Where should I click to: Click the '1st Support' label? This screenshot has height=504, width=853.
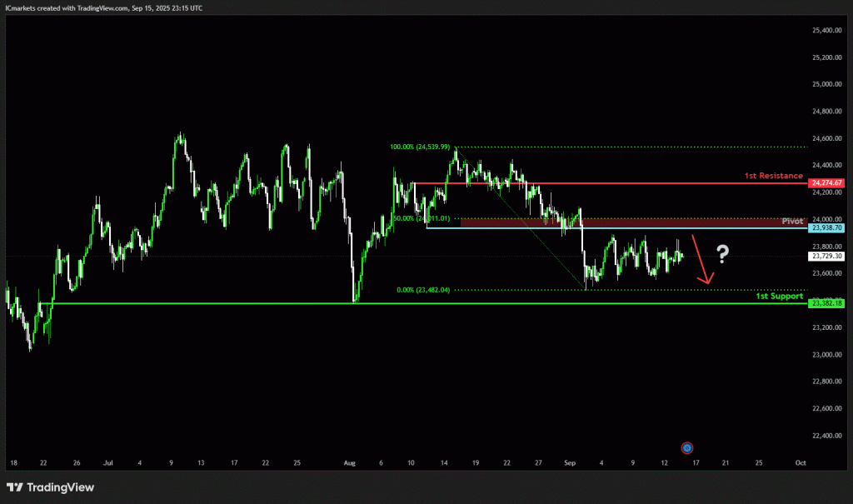tap(779, 296)
